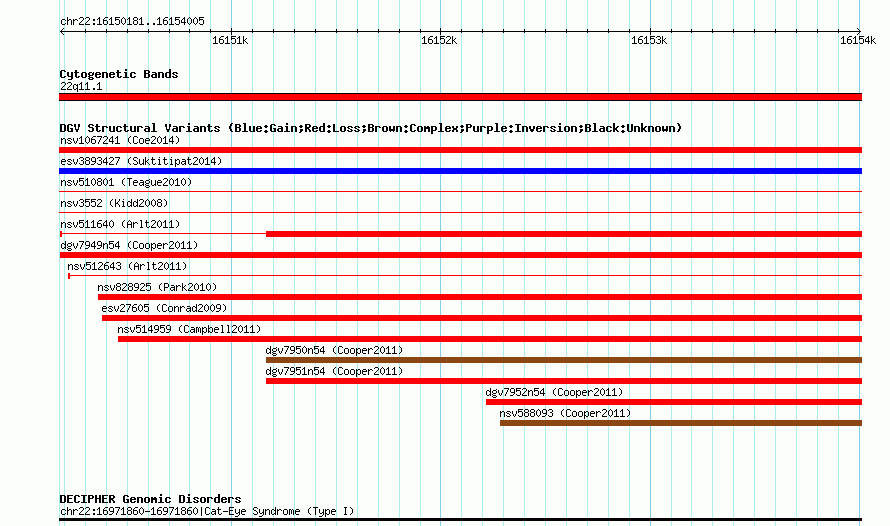Click the nsv1067241 (Coe2014) variant label
Image resolution: width=890 pixels, height=526 pixels.
120,140
